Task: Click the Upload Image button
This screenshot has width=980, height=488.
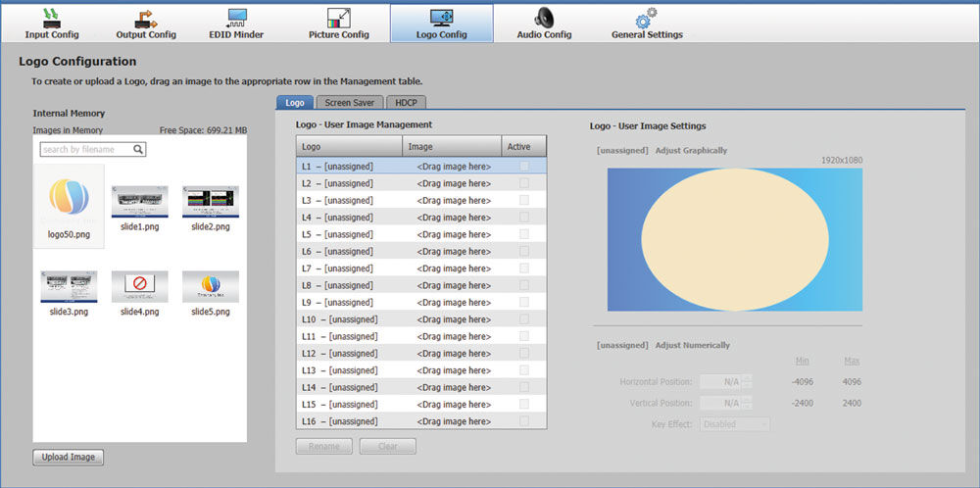Action: pos(68,458)
